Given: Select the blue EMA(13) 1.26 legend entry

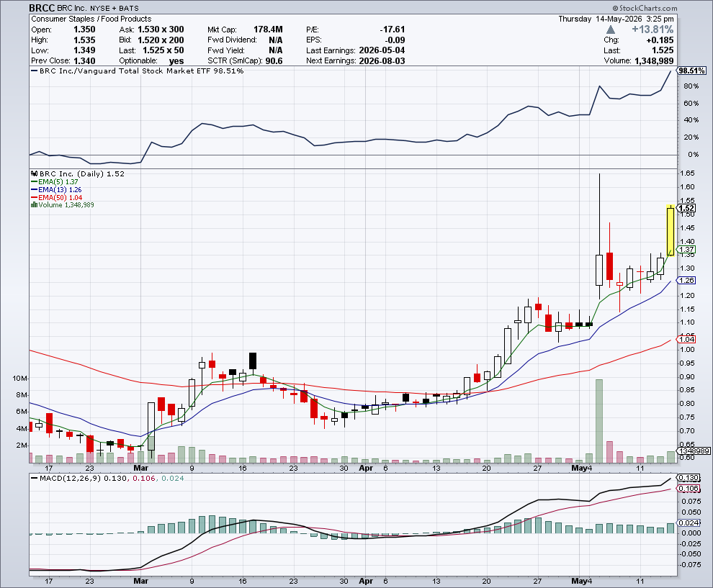Looking at the screenshot, I should (56, 189).
